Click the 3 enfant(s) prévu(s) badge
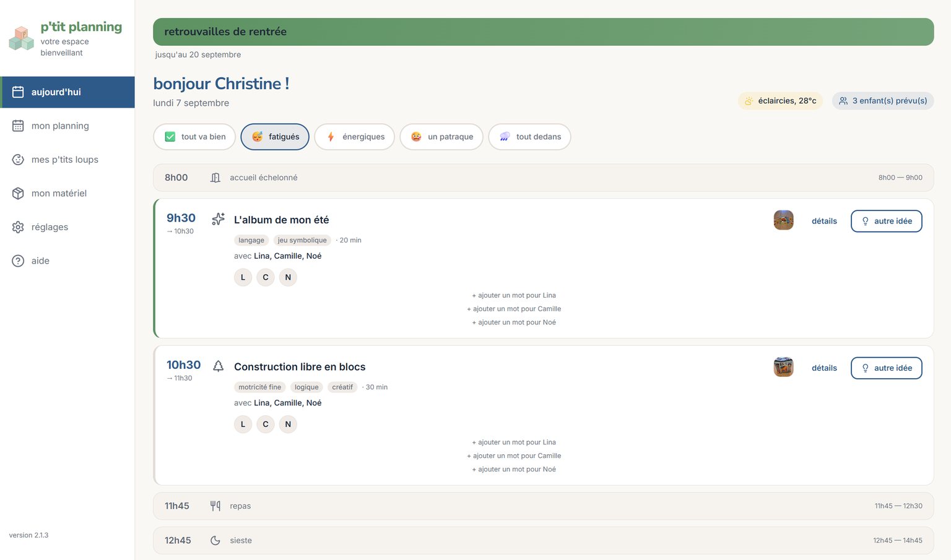Image resolution: width=951 pixels, height=560 pixels. tap(883, 101)
